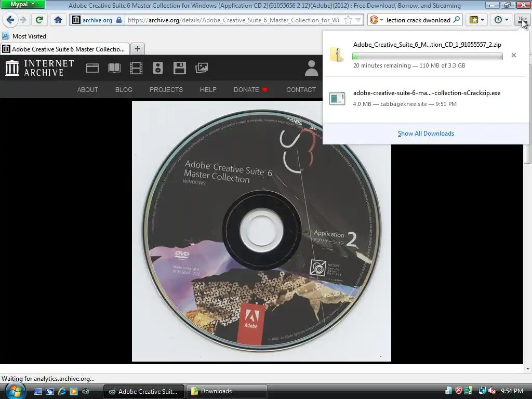Open the Images icon in header
The width and height of the screenshot is (532, 399).
pyautogui.click(x=202, y=68)
